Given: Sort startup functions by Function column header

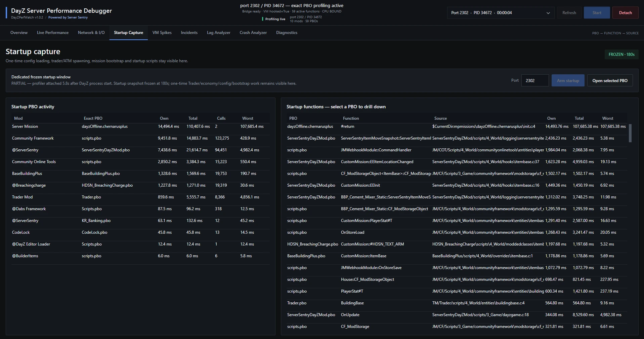Looking at the screenshot, I should tap(351, 118).
